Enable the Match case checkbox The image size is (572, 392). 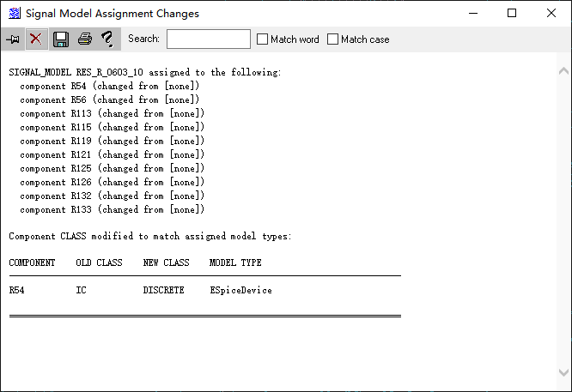(332, 39)
